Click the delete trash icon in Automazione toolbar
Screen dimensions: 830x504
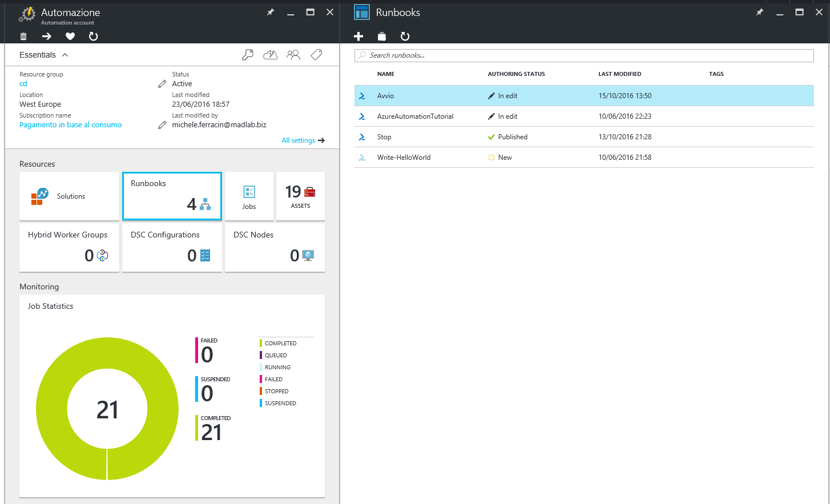pos(23,37)
